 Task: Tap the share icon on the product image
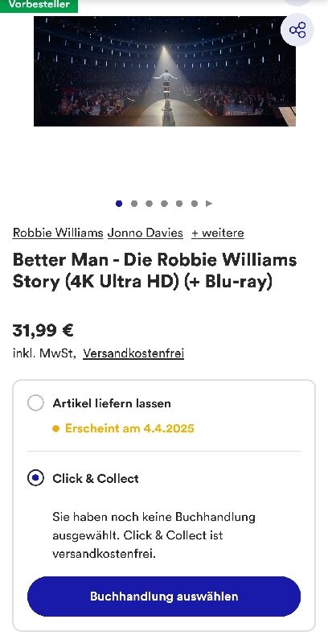click(297, 30)
